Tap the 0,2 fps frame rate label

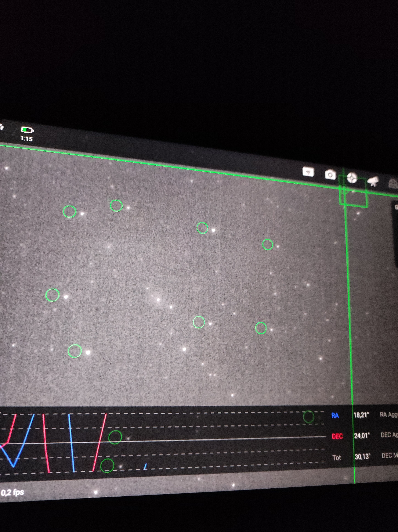(12, 492)
